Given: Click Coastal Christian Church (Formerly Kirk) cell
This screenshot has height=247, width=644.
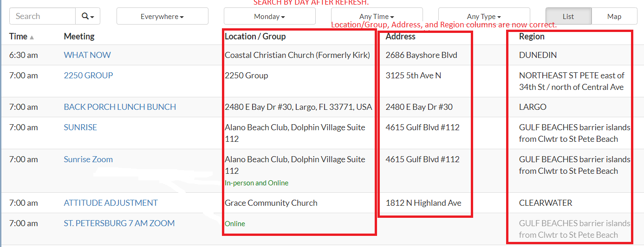Looking at the screenshot, I should pos(297,55).
